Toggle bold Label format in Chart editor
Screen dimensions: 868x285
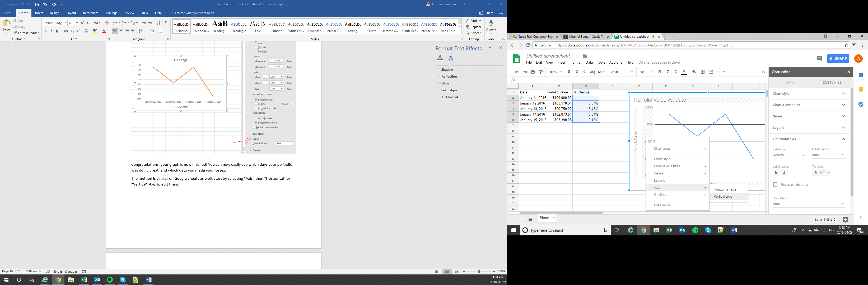point(776,173)
